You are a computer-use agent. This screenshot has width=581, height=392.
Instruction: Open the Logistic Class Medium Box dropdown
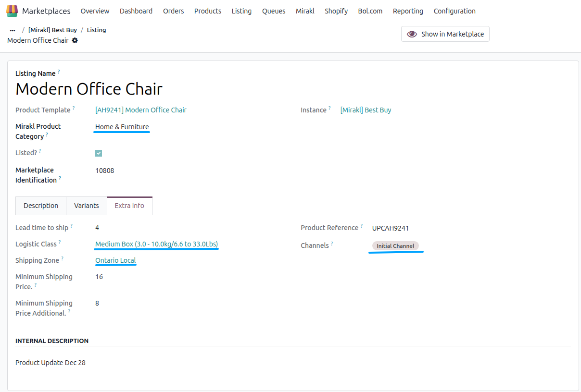coord(157,244)
